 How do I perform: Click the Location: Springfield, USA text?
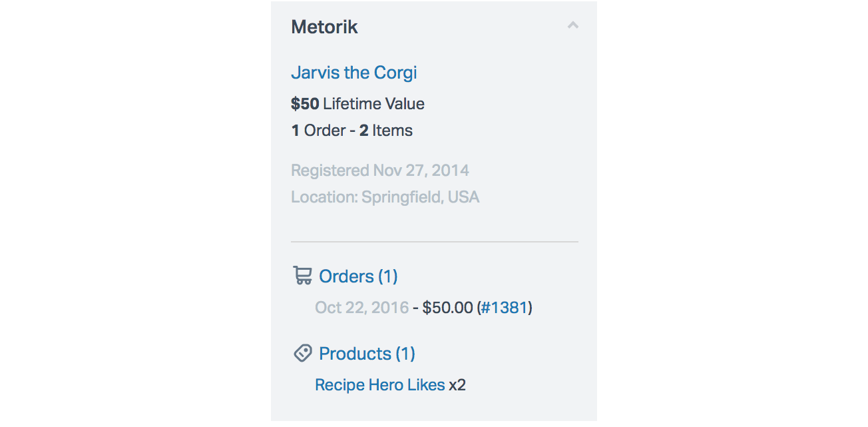[x=385, y=197]
